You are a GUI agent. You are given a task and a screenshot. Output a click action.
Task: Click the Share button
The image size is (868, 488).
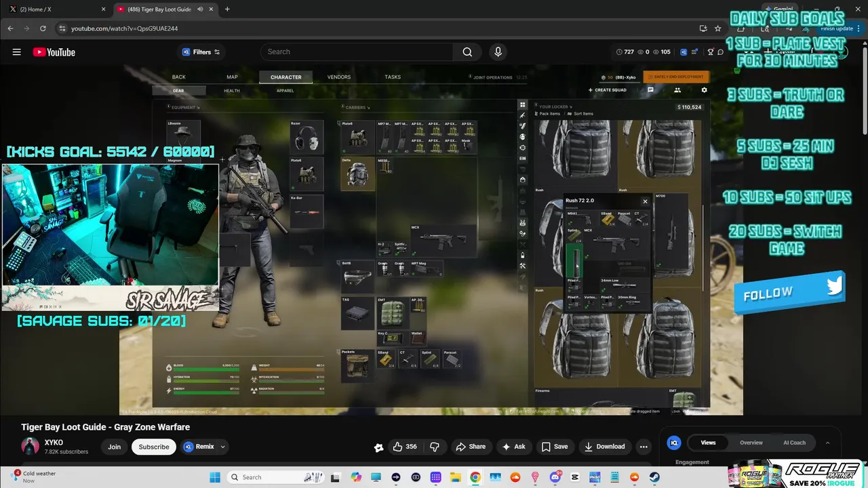[471, 447]
